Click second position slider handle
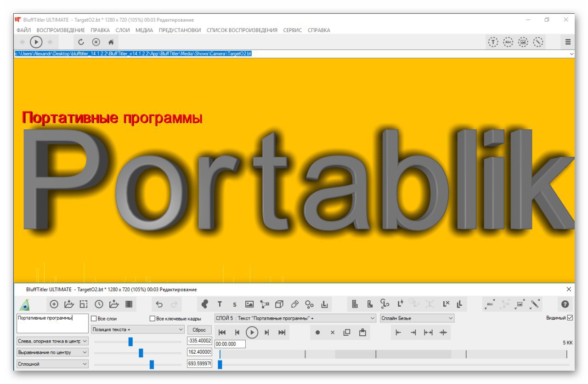 (141, 353)
